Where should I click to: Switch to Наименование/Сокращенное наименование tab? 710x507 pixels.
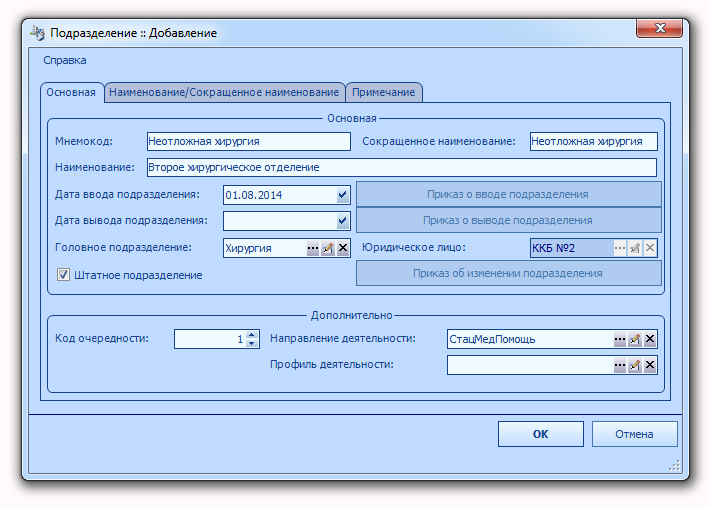pyautogui.click(x=224, y=92)
